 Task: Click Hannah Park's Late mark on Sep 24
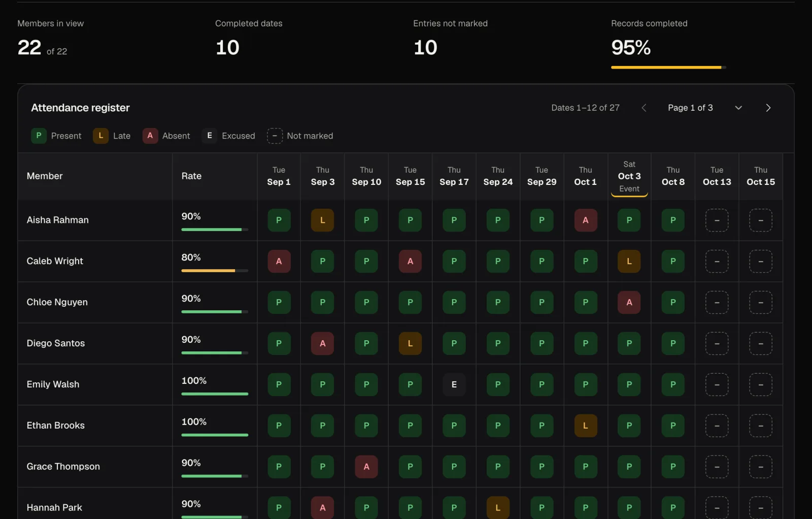[498, 508]
